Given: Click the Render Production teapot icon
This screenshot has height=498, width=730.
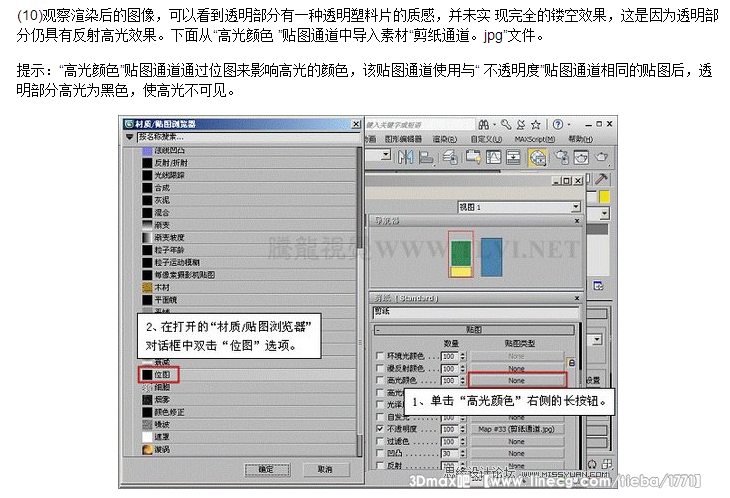Looking at the screenshot, I should [x=602, y=157].
